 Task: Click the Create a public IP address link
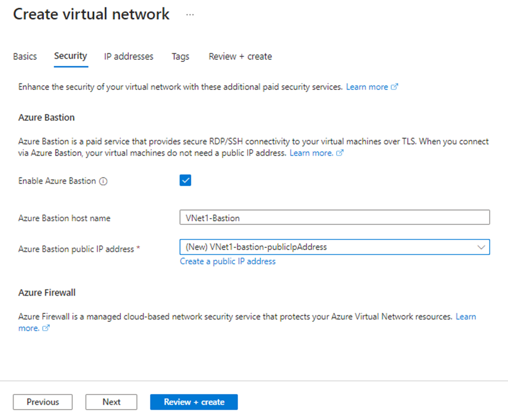tap(228, 261)
